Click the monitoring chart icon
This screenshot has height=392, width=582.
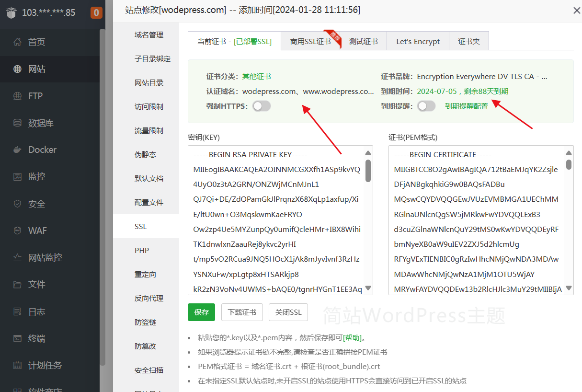[x=18, y=177]
